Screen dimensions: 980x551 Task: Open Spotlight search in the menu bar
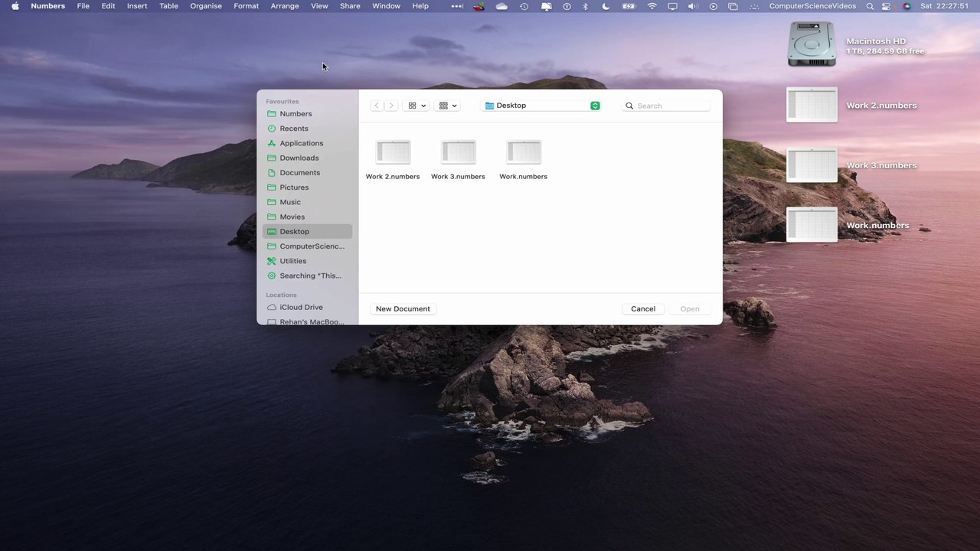pos(870,6)
